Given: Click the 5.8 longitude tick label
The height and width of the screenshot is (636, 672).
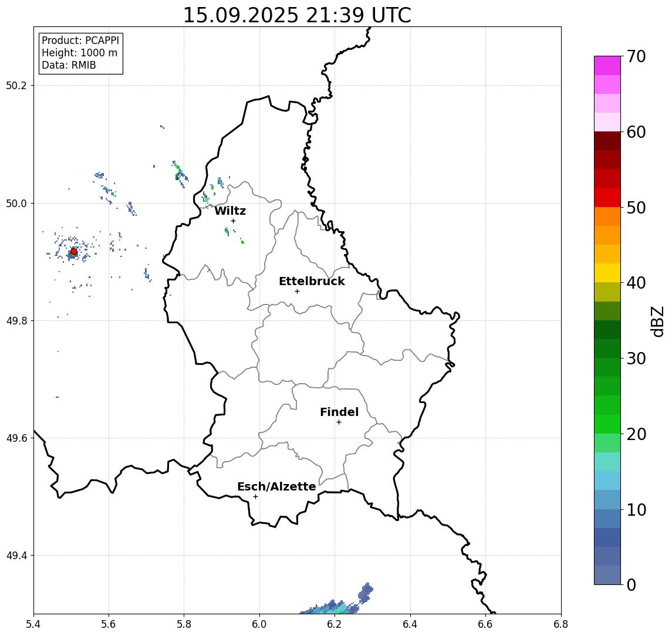Looking at the screenshot, I should [184, 624].
